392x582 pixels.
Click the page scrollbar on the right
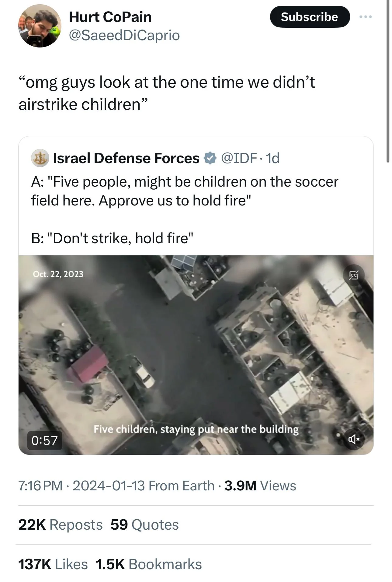[x=388, y=81]
